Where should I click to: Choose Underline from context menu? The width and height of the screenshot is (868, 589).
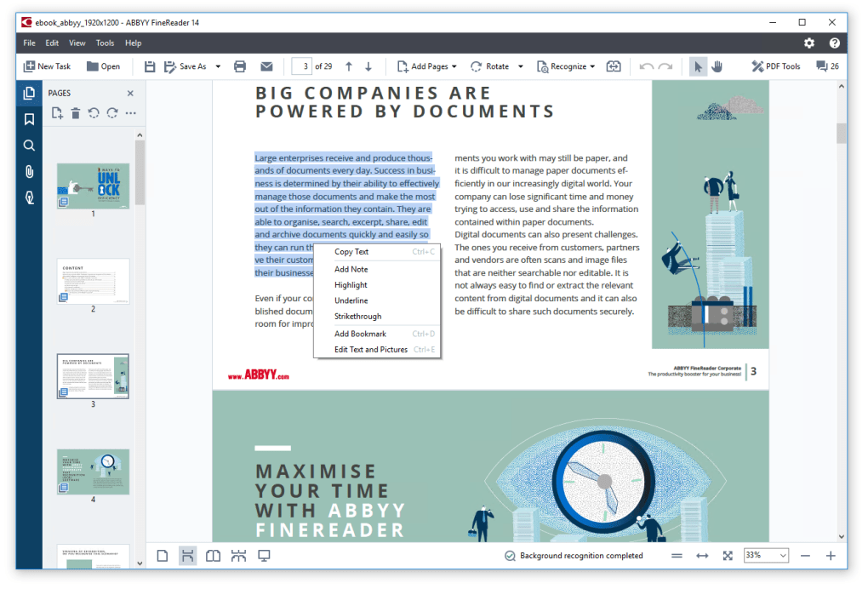coord(377,300)
